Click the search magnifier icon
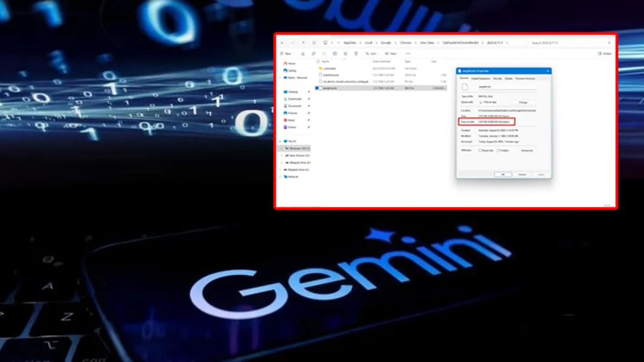 pos(609,43)
